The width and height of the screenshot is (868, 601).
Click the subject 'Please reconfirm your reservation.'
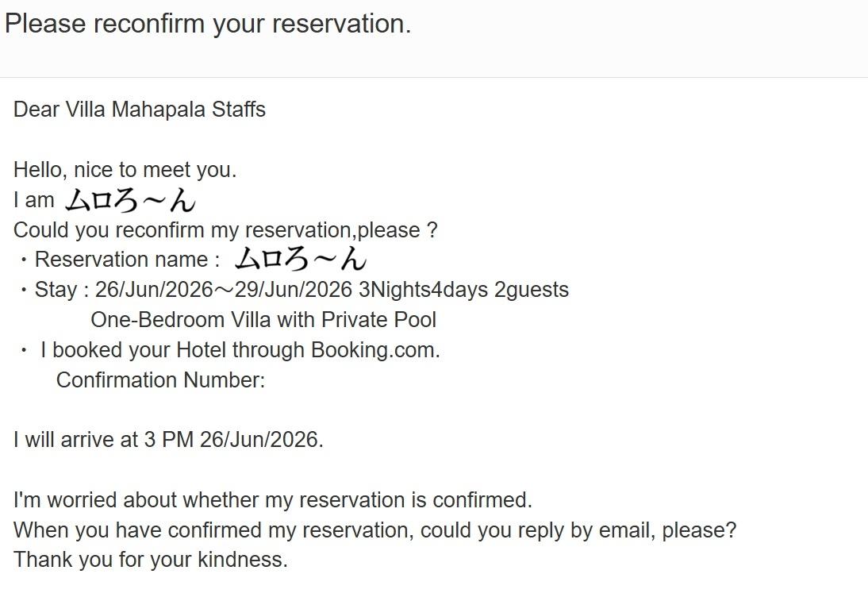208,25
